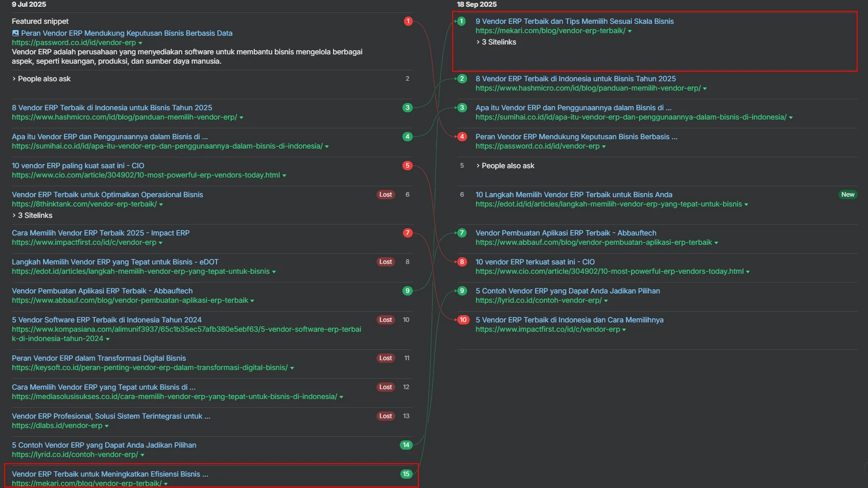This screenshot has width=868, height=488.
Task: Click the Lost badge on the dlabs.id row
Action: tap(386, 416)
